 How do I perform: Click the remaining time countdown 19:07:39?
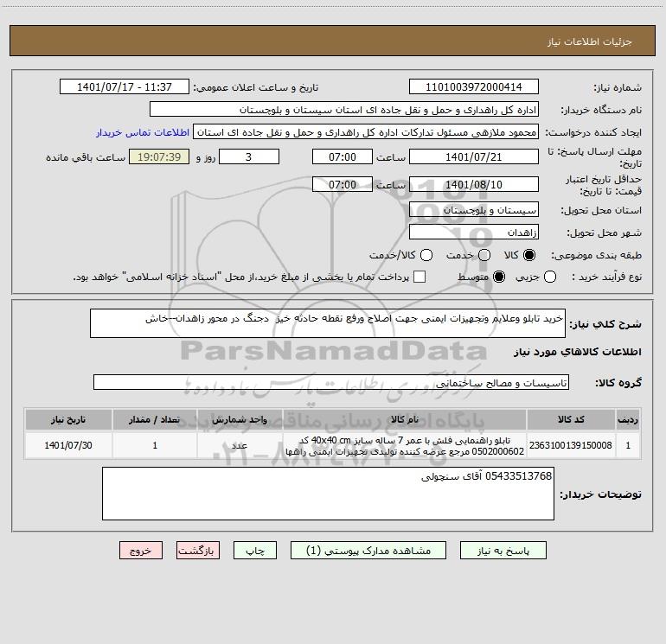point(159,157)
